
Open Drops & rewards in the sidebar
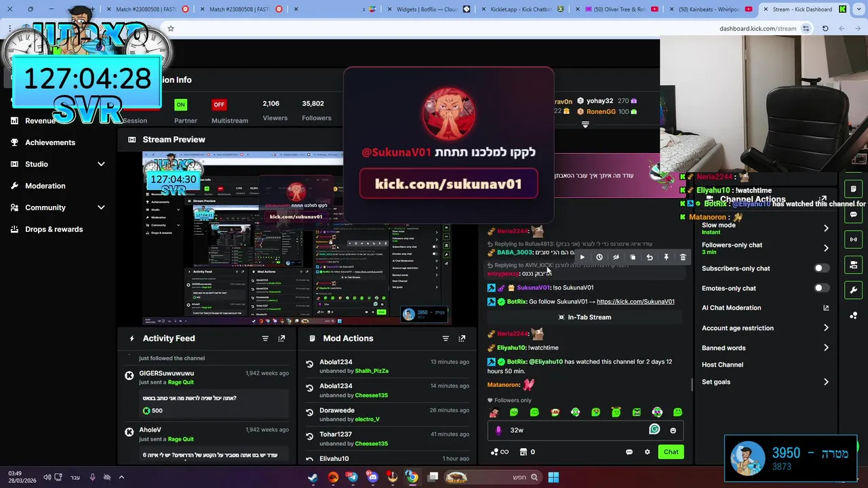[x=54, y=229]
